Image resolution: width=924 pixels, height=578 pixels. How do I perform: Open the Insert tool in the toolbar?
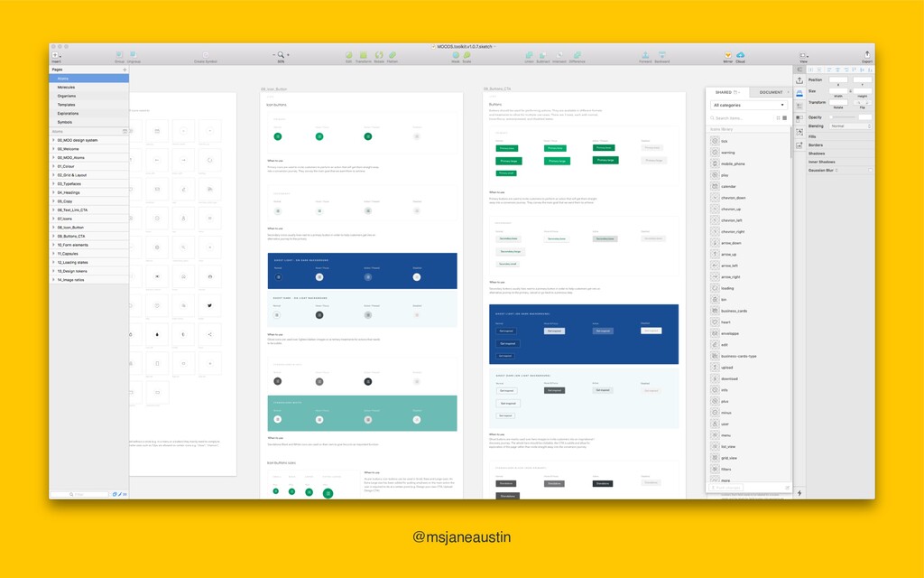pos(55,56)
